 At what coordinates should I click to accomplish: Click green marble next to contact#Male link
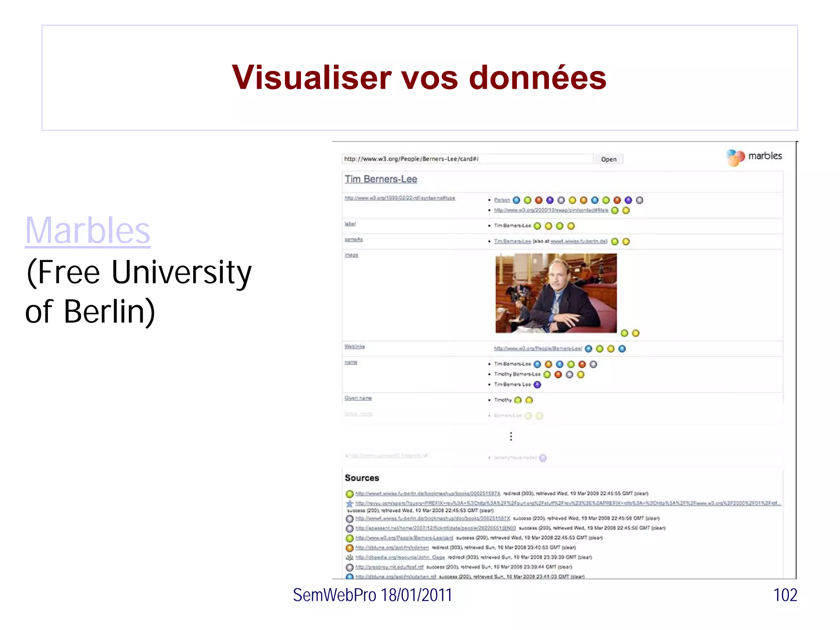[615, 210]
